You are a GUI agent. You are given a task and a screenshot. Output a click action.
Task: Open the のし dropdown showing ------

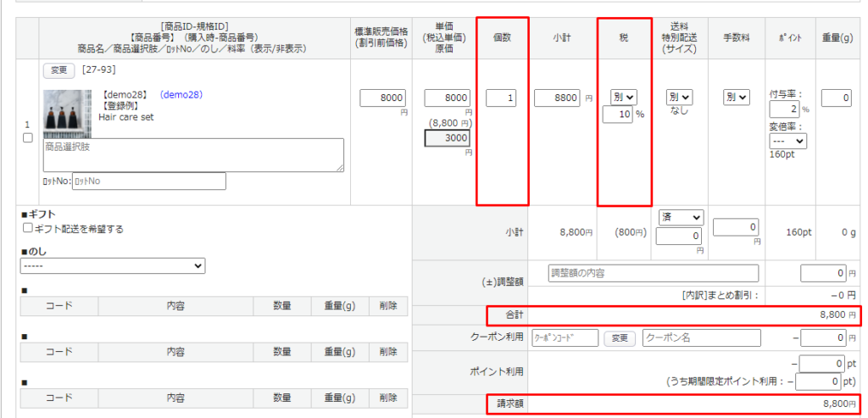point(113,265)
